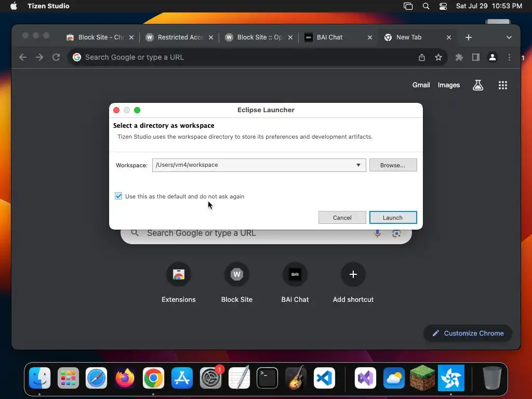Open the Images link on New Tab
The height and width of the screenshot is (399, 532).
click(x=448, y=85)
